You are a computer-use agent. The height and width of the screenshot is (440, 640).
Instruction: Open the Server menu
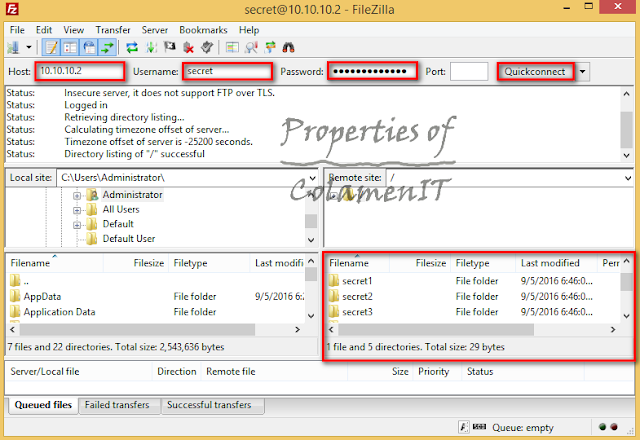[x=155, y=30]
